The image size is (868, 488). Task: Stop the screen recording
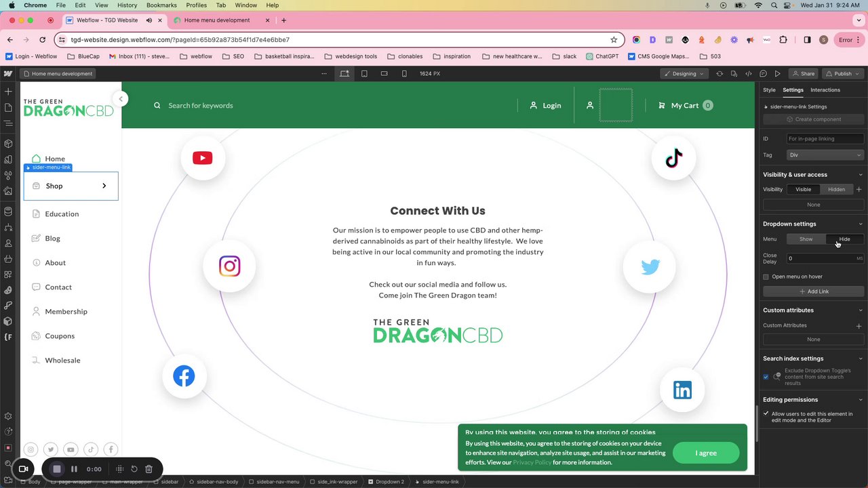(57, 469)
